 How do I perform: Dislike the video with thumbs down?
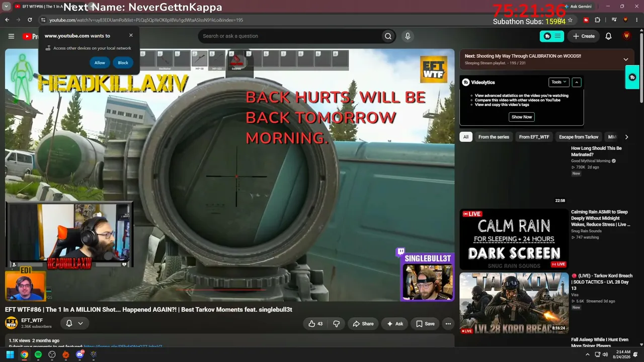point(337,324)
